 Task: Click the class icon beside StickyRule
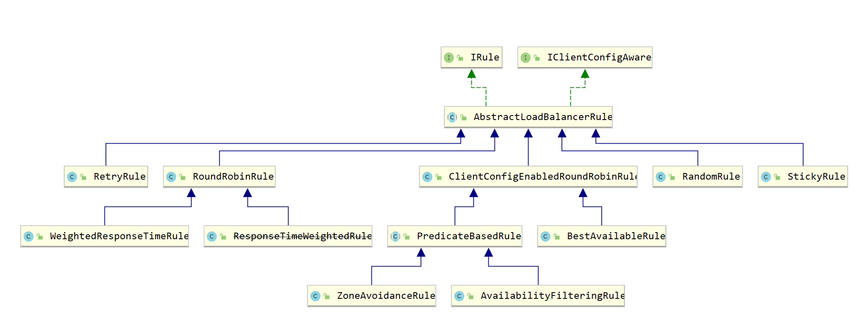coord(766,177)
